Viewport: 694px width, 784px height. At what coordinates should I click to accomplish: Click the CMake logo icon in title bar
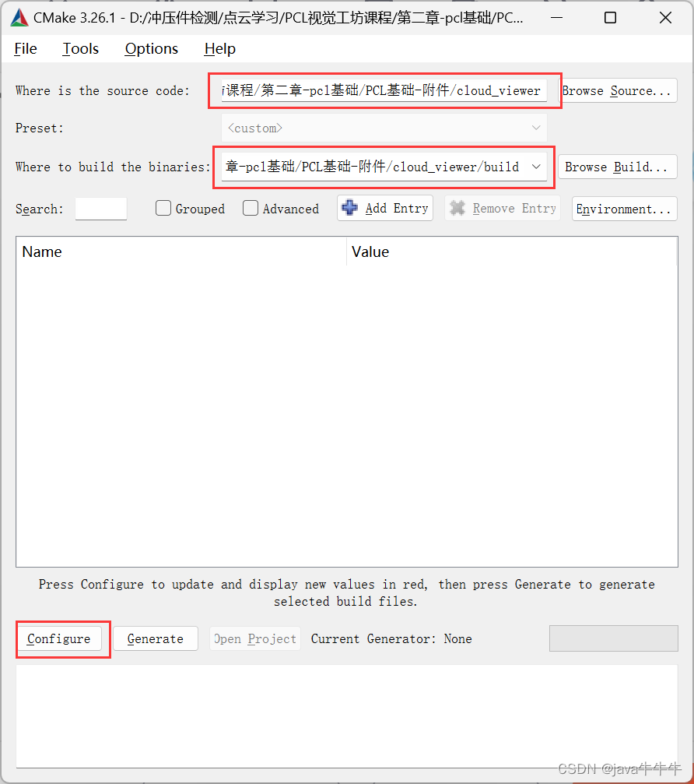click(x=19, y=18)
